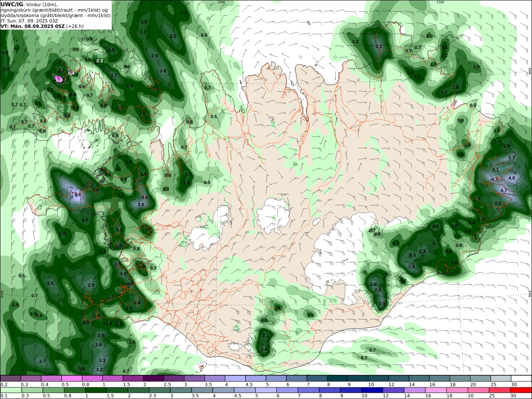Viewport: 532px width, 399px height.
Task: Click the darkest purple swatch labeled 2 in top legend row
Action: pos(153,379)
